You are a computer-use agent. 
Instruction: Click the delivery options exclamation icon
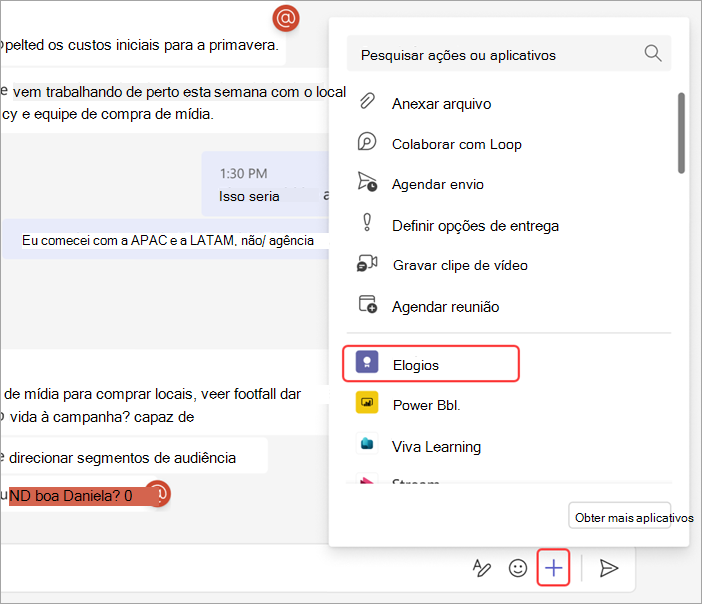(367, 222)
